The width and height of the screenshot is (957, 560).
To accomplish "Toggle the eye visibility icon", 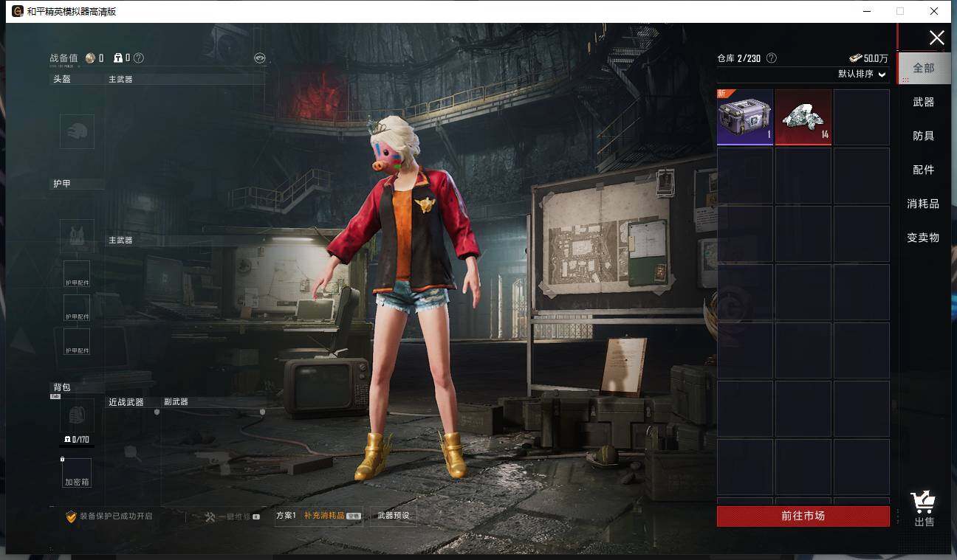I will click(259, 58).
